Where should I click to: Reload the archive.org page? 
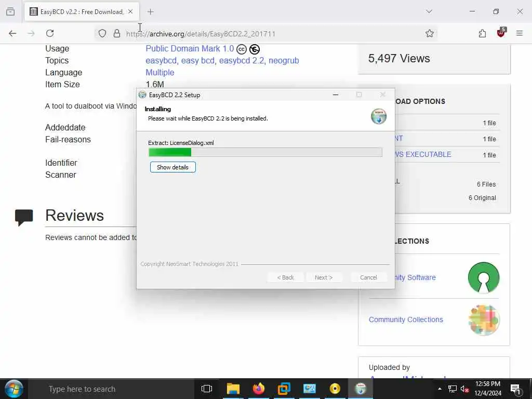pos(50,33)
